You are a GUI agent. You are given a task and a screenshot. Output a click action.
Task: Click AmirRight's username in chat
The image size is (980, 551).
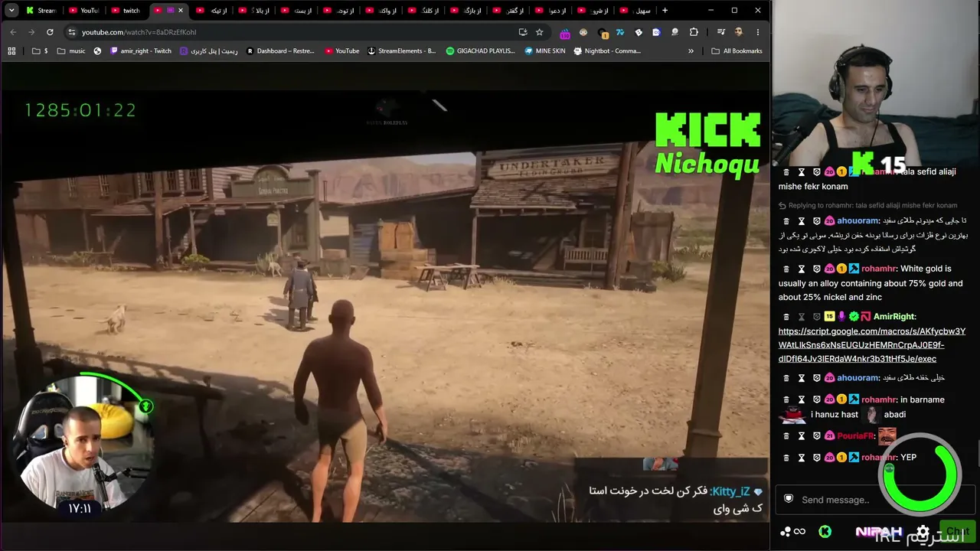tap(894, 316)
